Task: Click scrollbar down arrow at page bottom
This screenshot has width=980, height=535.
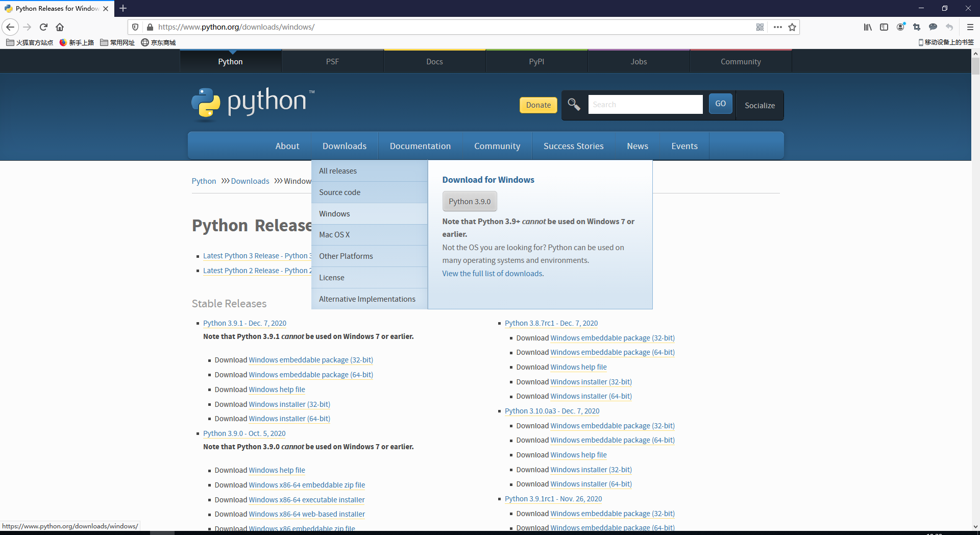Action: tap(975, 527)
